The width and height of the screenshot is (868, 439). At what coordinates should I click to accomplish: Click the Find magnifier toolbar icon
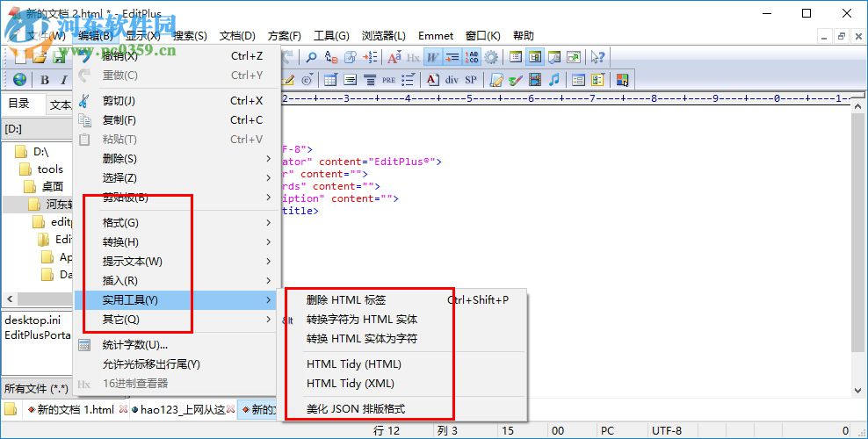tap(312, 57)
